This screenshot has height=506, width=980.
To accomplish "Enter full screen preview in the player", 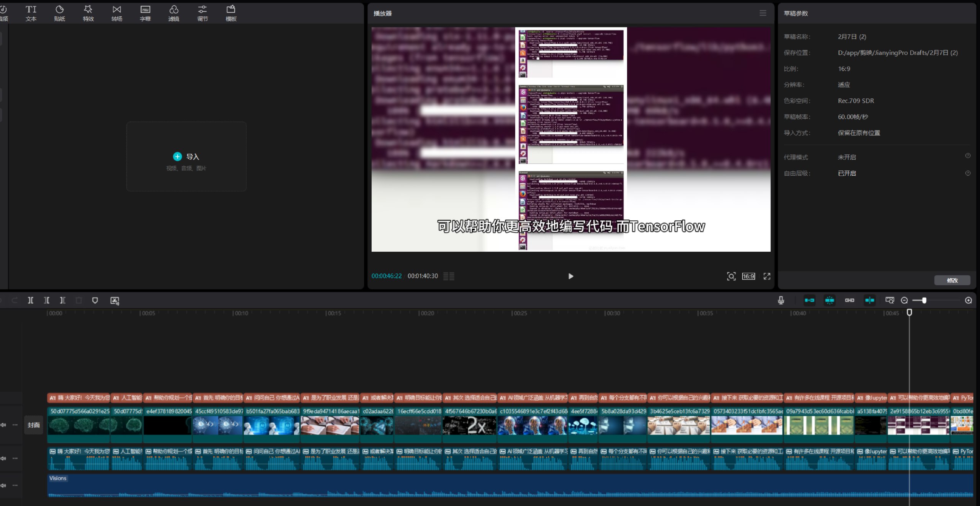I will point(767,276).
